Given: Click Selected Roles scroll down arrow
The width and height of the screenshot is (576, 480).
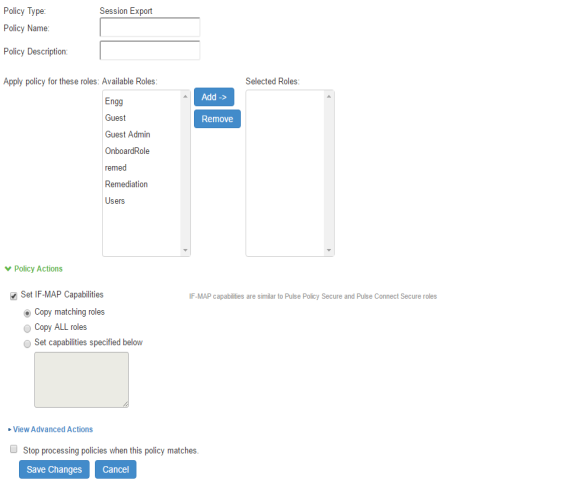Looking at the screenshot, I should point(329,250).
